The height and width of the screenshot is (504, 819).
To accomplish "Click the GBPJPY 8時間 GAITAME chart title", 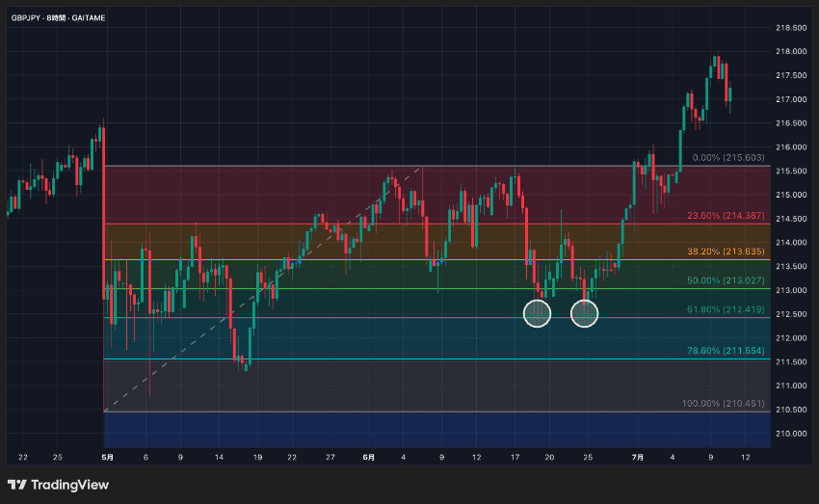I will click(x=58, y=17).
